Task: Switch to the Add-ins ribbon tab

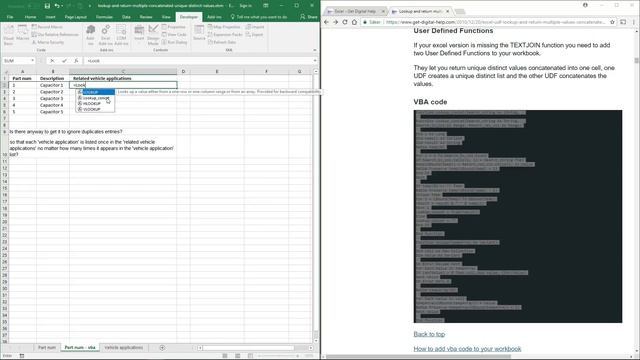Action: coord(214,17)
